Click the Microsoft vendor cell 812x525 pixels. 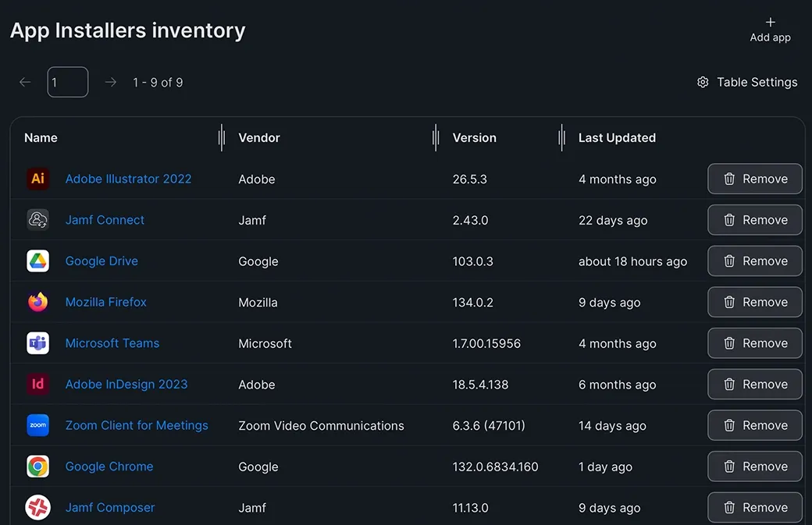265,343
